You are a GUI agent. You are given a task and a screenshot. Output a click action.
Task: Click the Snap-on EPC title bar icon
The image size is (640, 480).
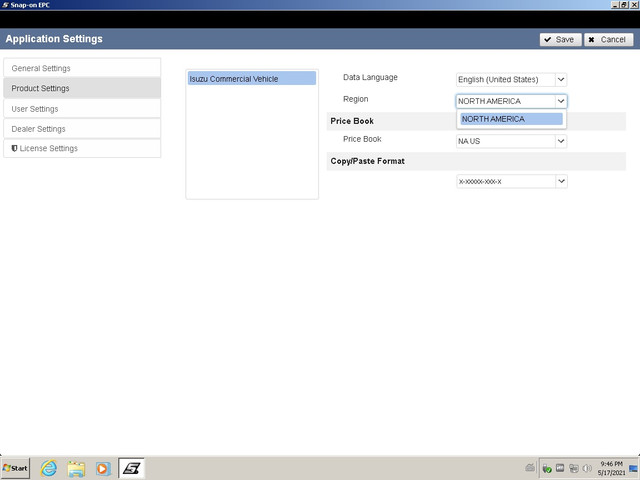pyautogui.click(x=5, y=5)
